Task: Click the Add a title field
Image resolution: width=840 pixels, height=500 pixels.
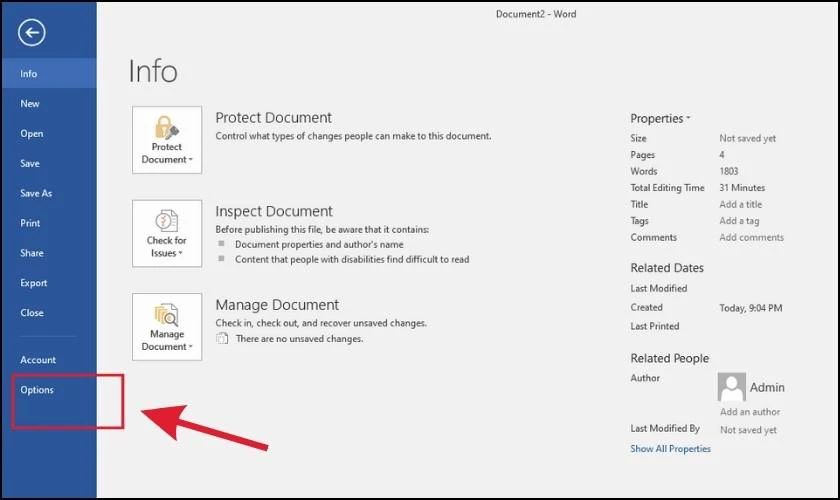Action: [x=740, y=204]
